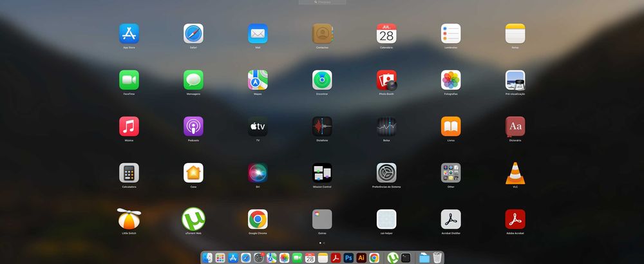Open Finder from the Dock
The width and height of the screenshot is (644, 264).
pyautogui.click(x=207, y=258)
